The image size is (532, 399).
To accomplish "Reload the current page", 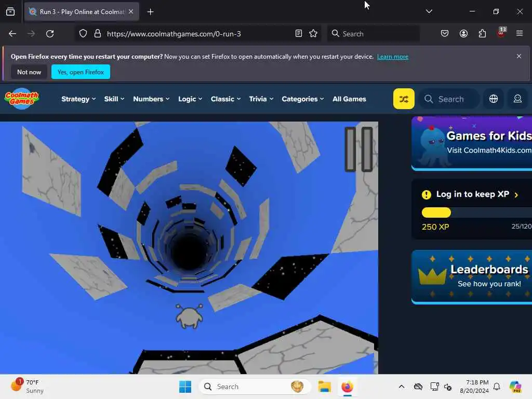I will (x=50, y=34).
